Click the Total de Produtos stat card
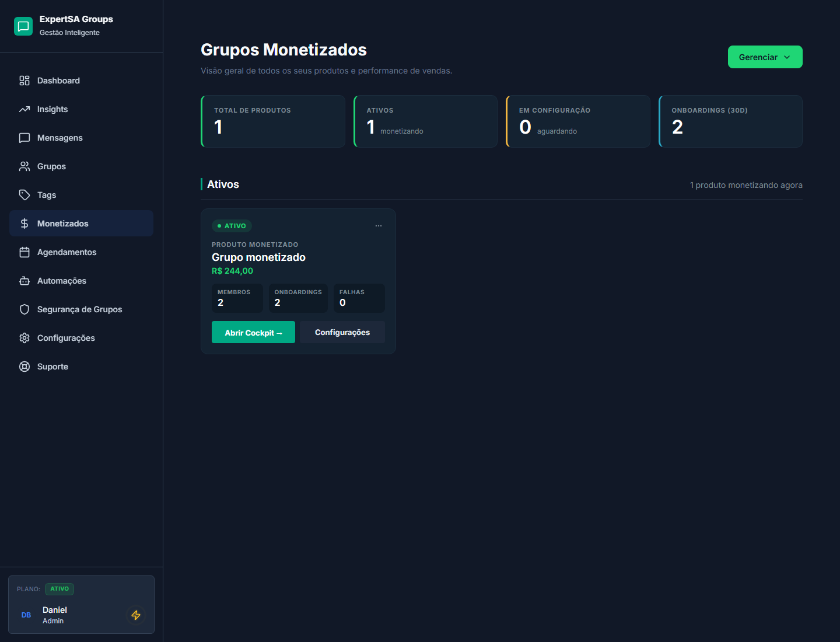Image resolution: width=840 pixels, height=642 pixels. click(x=273, y=121)
